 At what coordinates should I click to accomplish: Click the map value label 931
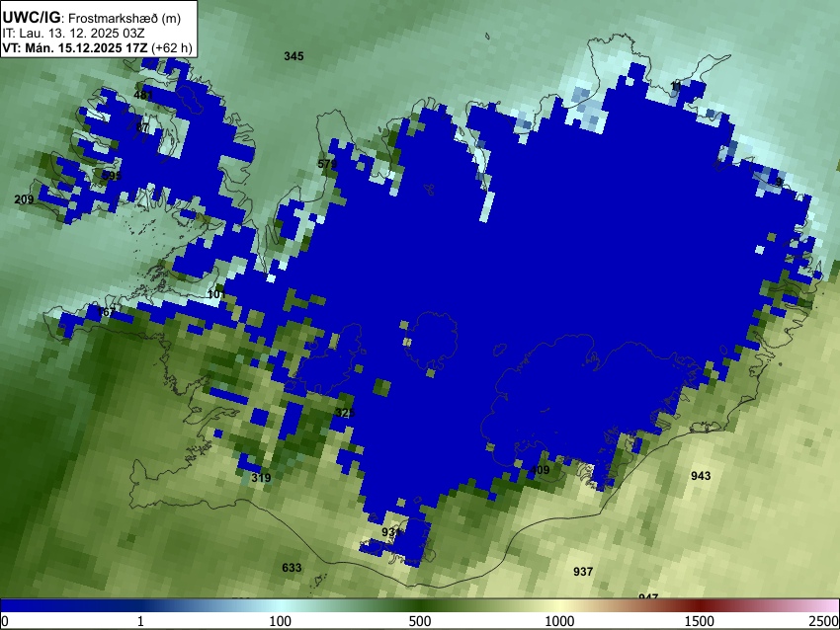[x=391, y=532]
